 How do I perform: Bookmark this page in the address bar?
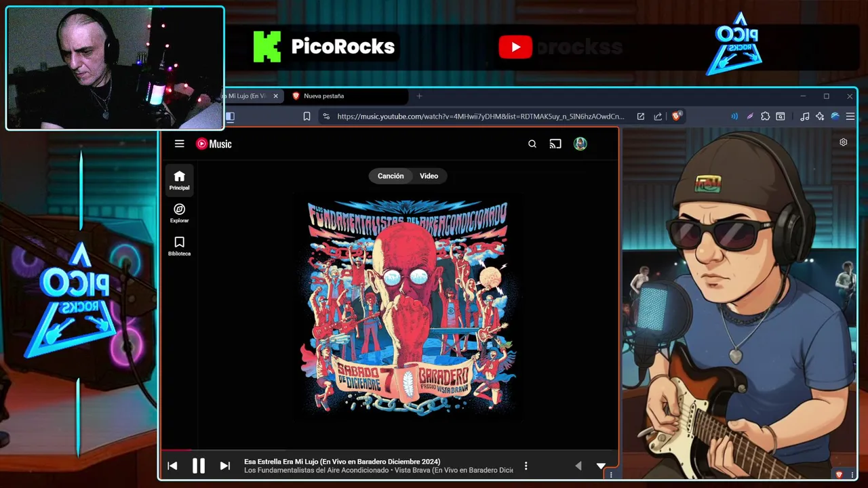[307, 117]
